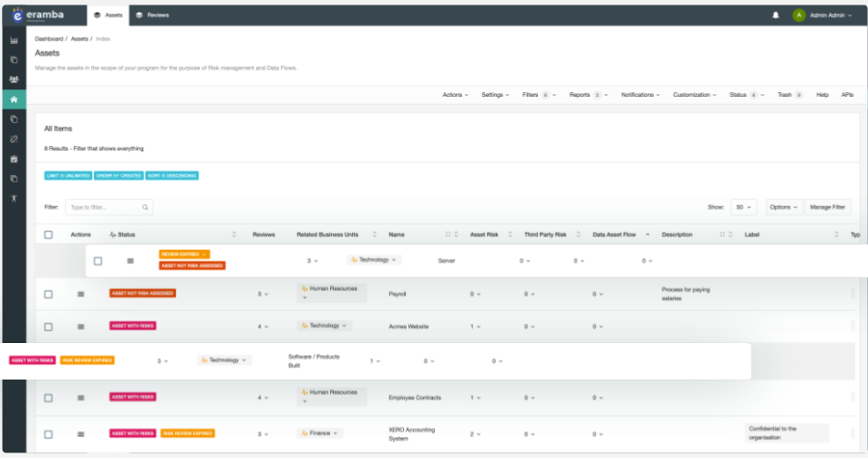
Task: Open the row menu icon for Employee Contracts
Action: tap(81, 398)
